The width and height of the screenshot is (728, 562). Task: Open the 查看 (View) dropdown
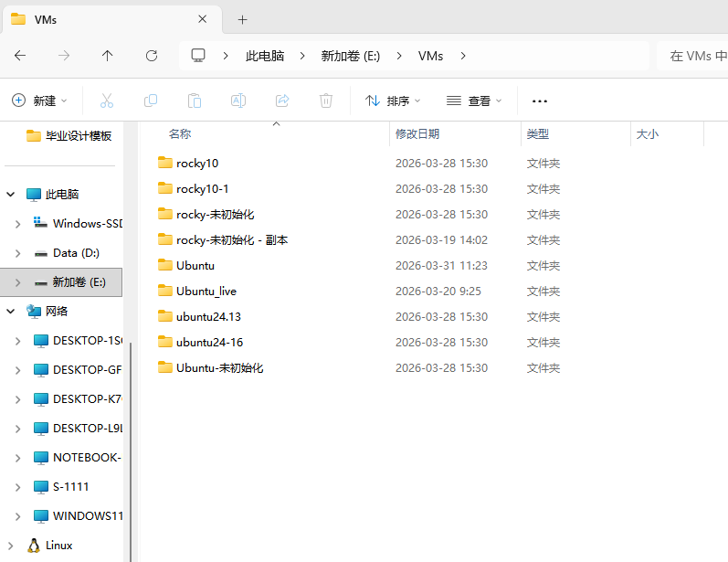tap(474, 101)
